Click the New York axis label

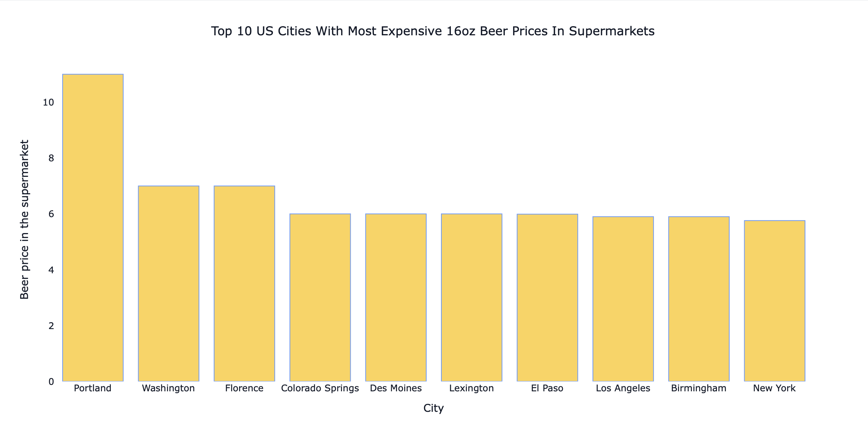tap(774, 389)
